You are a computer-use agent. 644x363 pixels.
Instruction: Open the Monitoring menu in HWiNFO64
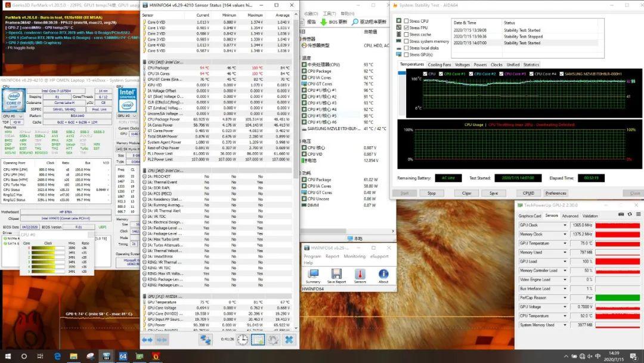point(354,256)
